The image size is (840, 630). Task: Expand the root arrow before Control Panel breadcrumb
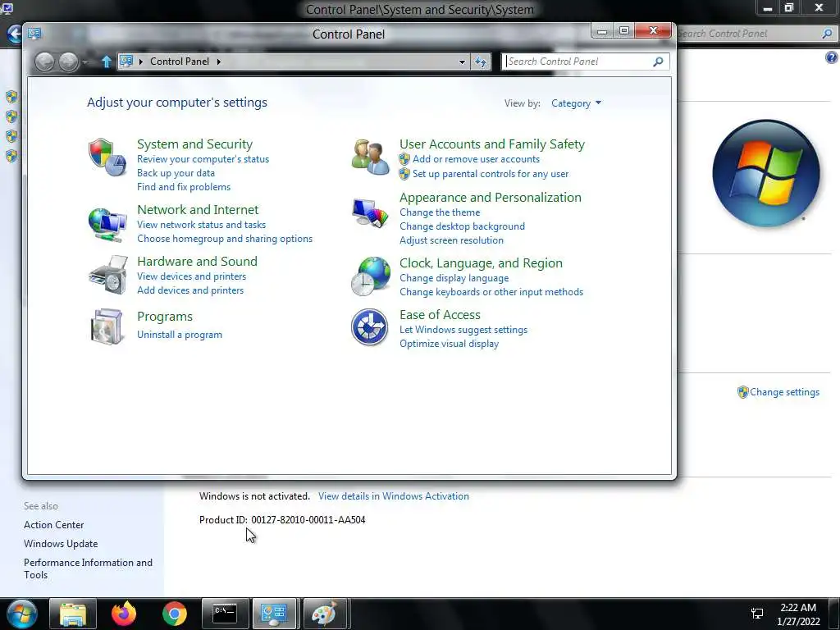click(141, 62)
